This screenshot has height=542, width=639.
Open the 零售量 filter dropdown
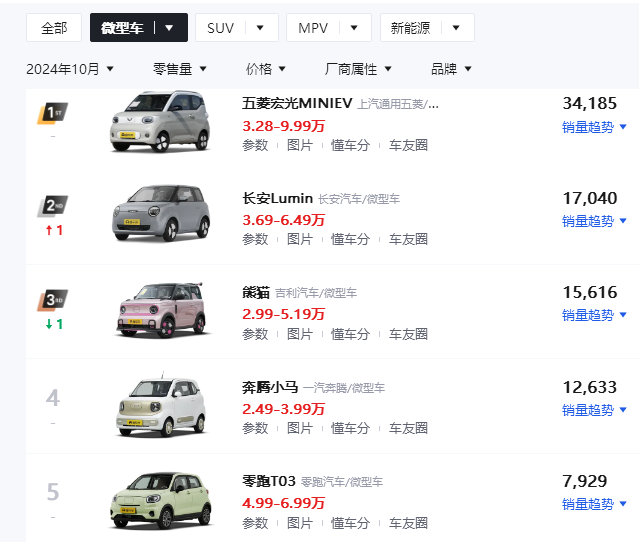179,69
